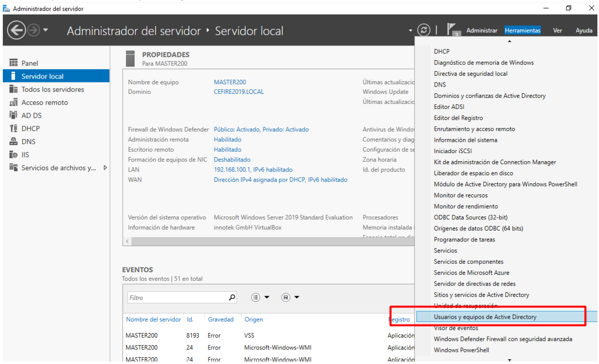Click the filter search magnifier icon
This screenshot has height=364, width=599.
point(232,297)
